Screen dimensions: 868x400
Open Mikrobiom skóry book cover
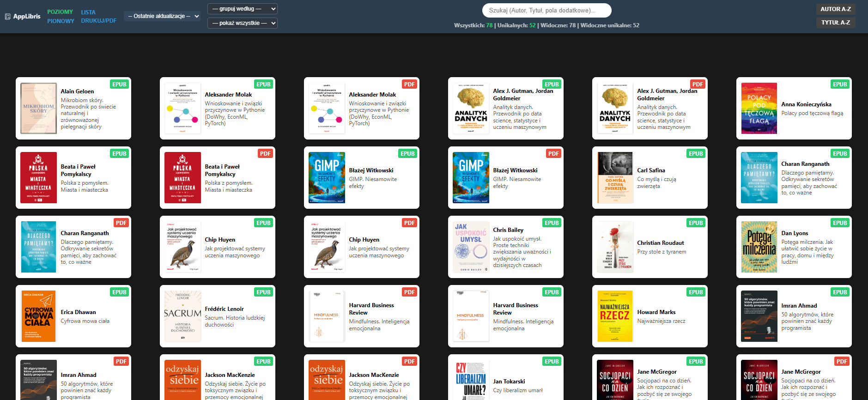(x=39, y=109)
